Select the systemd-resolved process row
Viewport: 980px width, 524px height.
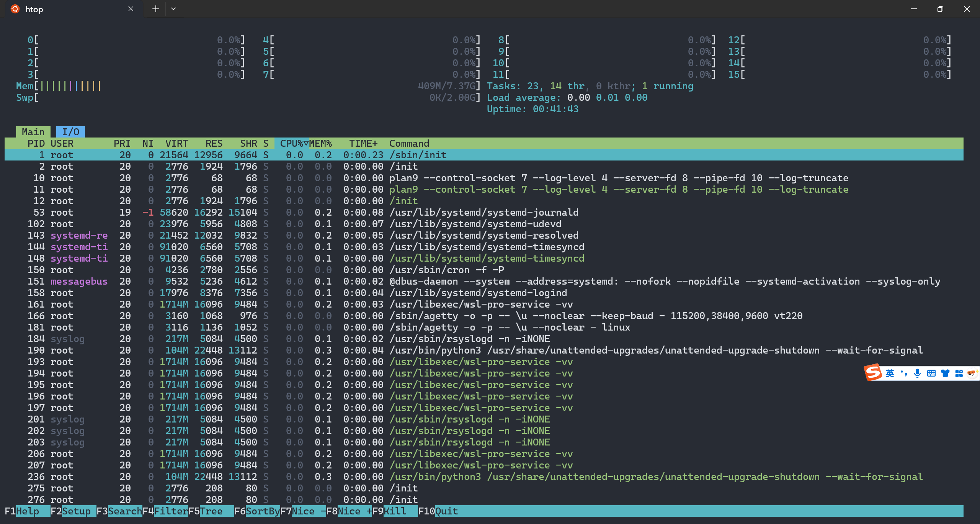tap(484, 236)
